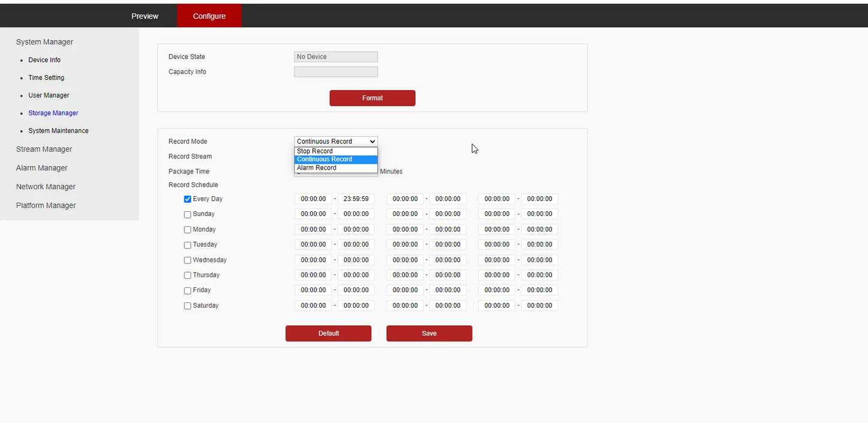
Task: Tick the Wednesday checkbox
Action: tap(187, 260)
